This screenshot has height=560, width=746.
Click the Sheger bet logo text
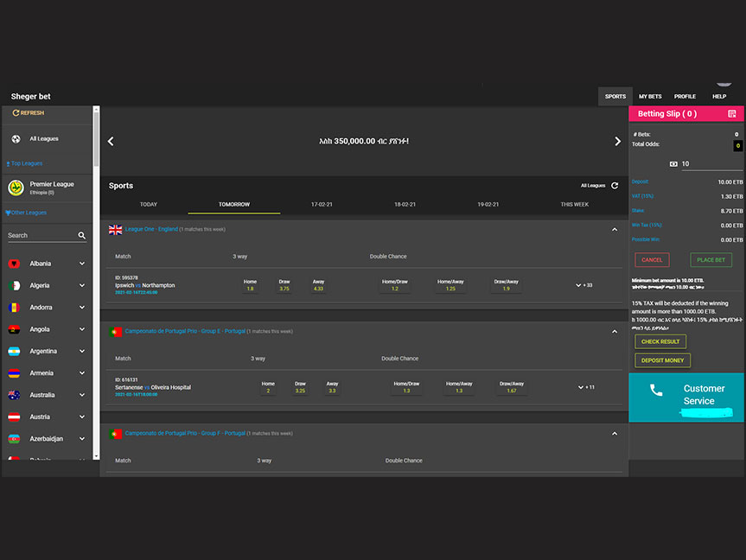(30, 97)
